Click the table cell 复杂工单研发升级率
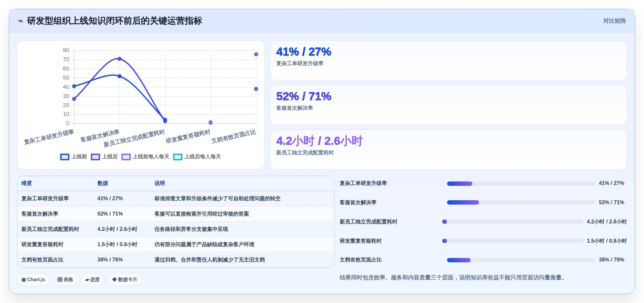 point(45,199)
